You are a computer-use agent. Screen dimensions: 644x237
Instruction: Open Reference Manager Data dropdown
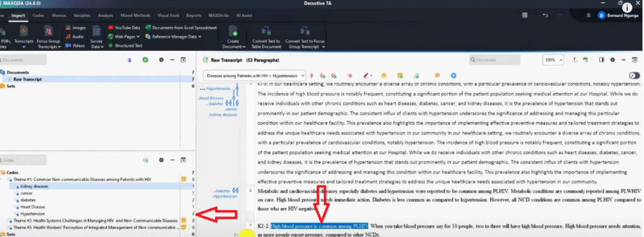(x=174, y=36)
